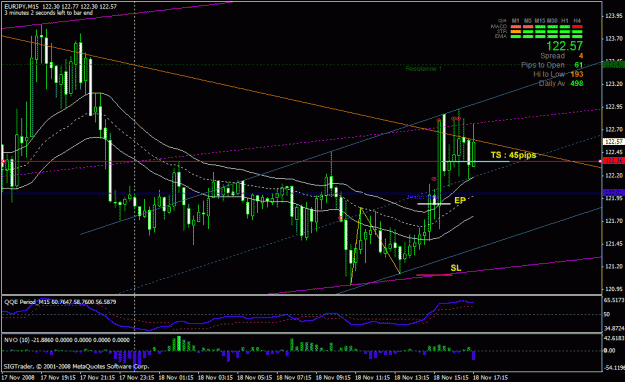The height and width of the screenshot is (382, 625).
Task: Click the MACD signal bar under M15
Action: pyautogui.click(x=540, y=27)
